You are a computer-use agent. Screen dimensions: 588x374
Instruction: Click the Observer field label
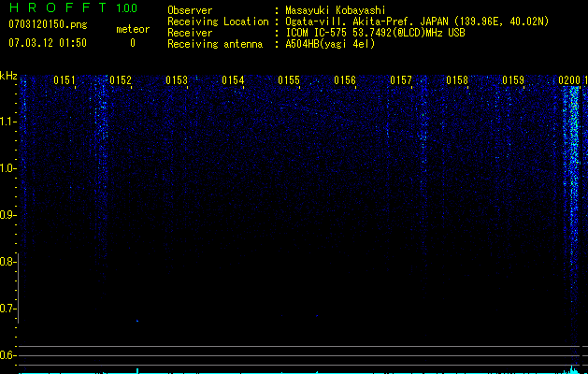(190, 10)
